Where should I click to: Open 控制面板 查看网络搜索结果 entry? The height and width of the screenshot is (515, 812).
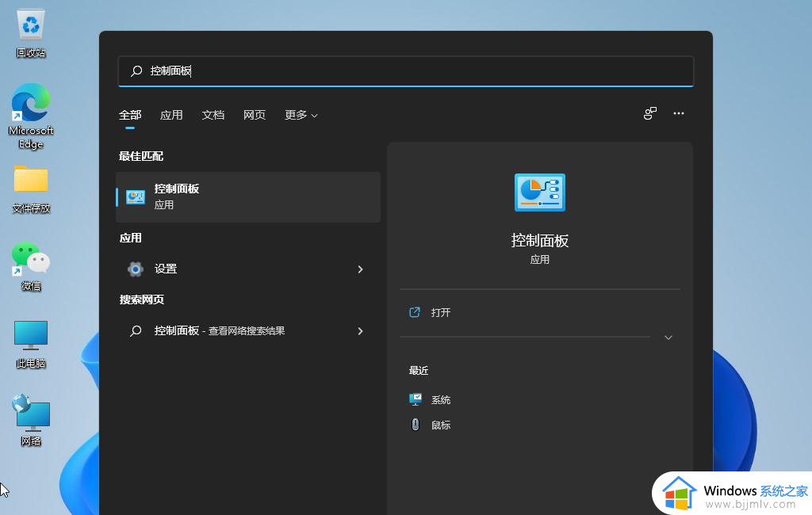[248, 331]
